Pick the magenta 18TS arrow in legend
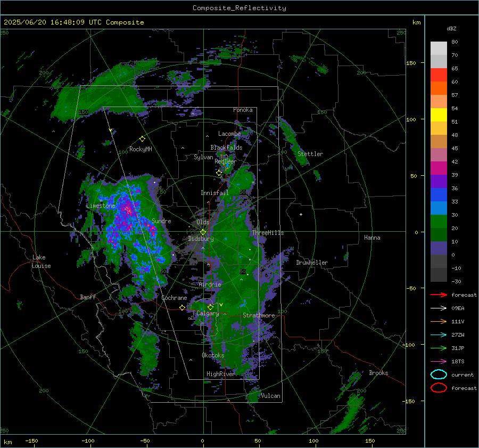Image resolution: width=479 pixels, height=448 pixels. [439, 361]
